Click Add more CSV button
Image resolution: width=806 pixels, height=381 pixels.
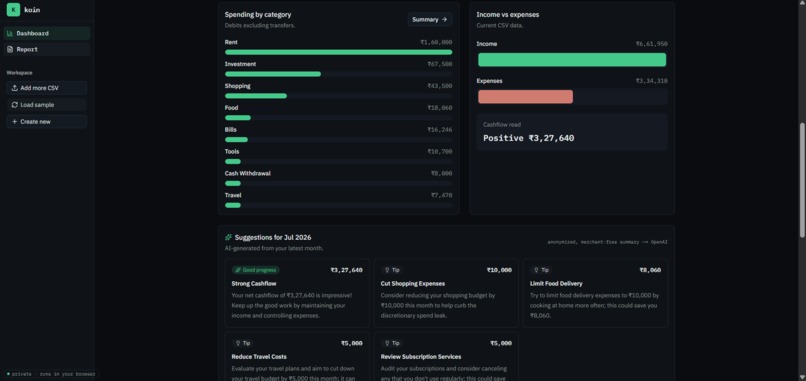coord(47,88)
